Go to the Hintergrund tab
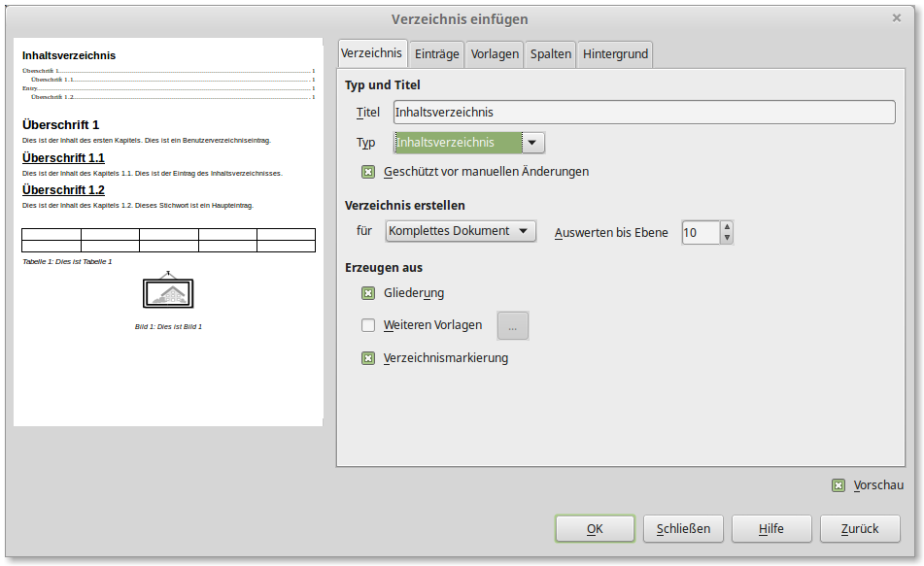Screen dimensions: 924x566 [x=615, y=54]
